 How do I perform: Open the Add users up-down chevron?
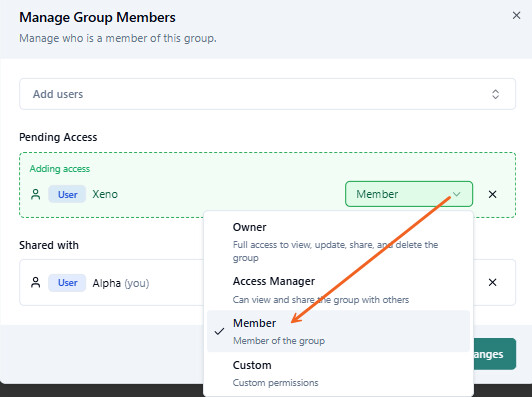(x=495, y=94)
